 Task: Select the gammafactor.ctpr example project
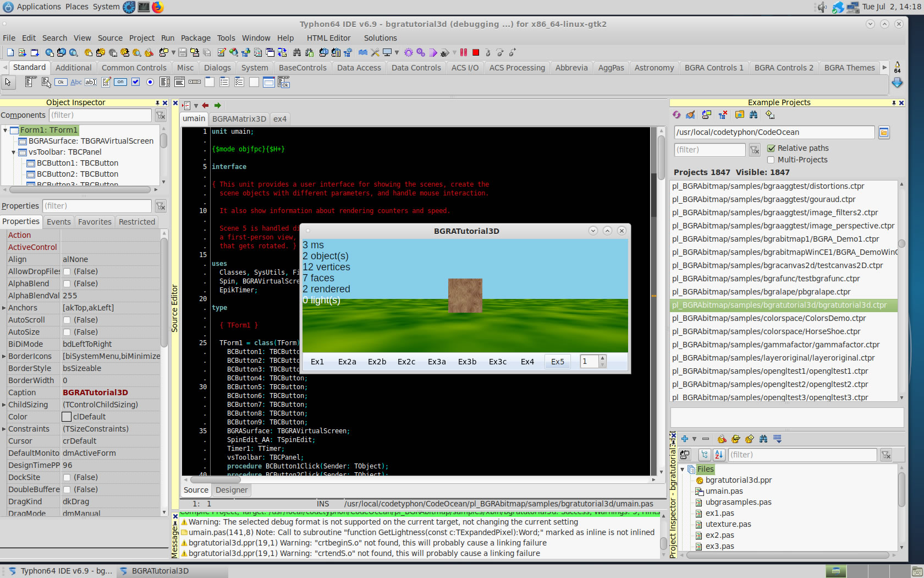[783, 345]
